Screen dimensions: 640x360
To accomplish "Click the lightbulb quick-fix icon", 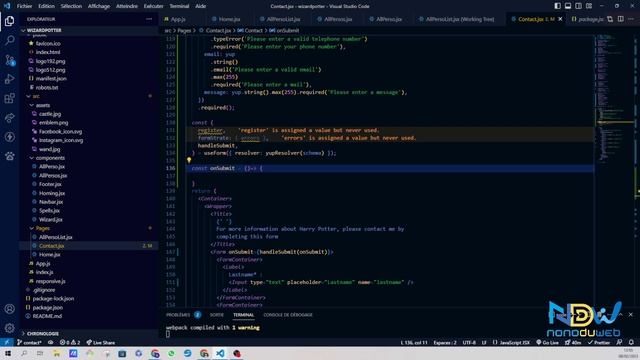I will [x=189, y=160].
